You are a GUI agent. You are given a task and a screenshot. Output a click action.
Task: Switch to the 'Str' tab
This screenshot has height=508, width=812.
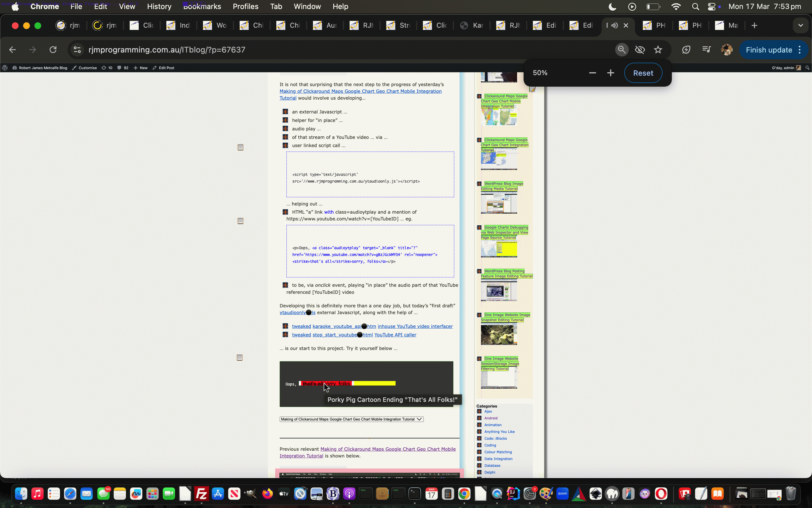[x=398, y=25]
